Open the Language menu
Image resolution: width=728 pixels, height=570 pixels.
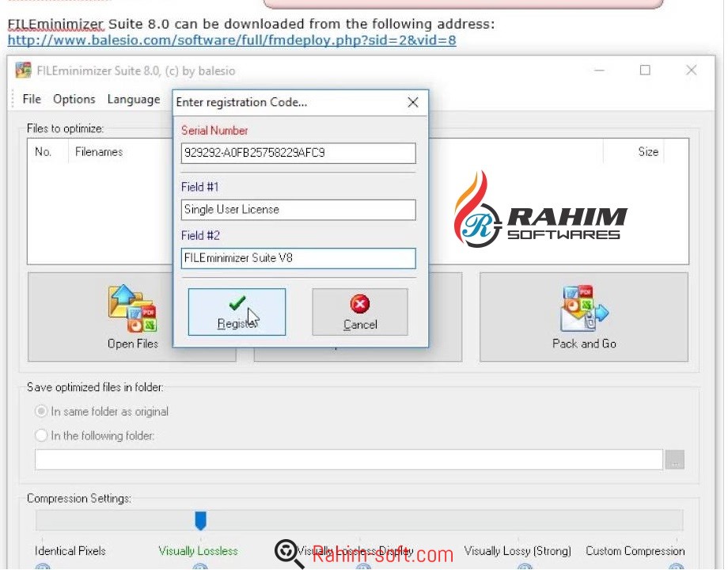click(133, 100)
